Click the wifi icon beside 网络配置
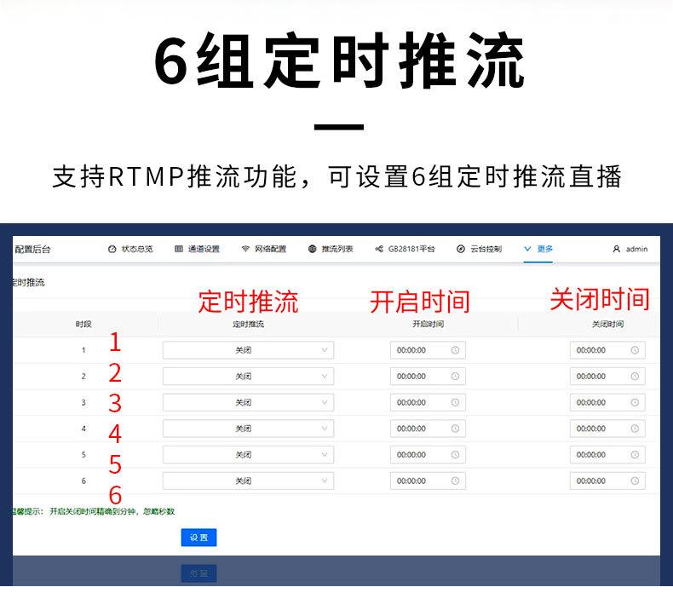Viewport: 673px width, 616px height. [x=245, y=249]
